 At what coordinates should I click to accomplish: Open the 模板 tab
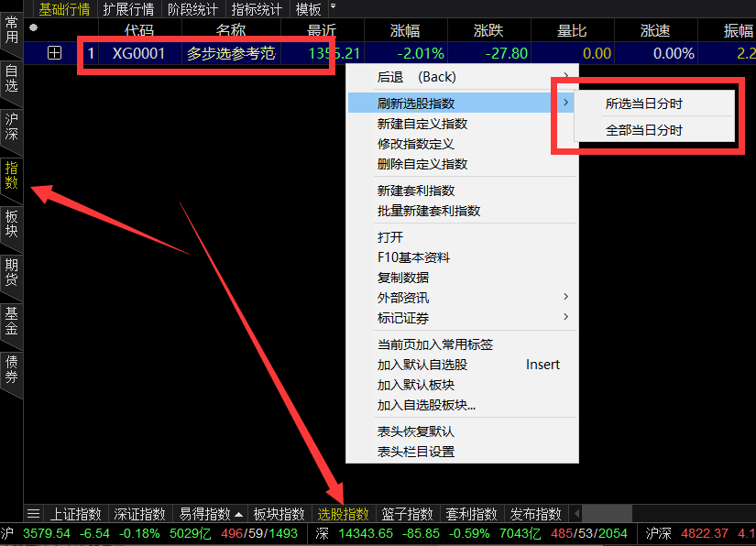[x=308, y=9]
